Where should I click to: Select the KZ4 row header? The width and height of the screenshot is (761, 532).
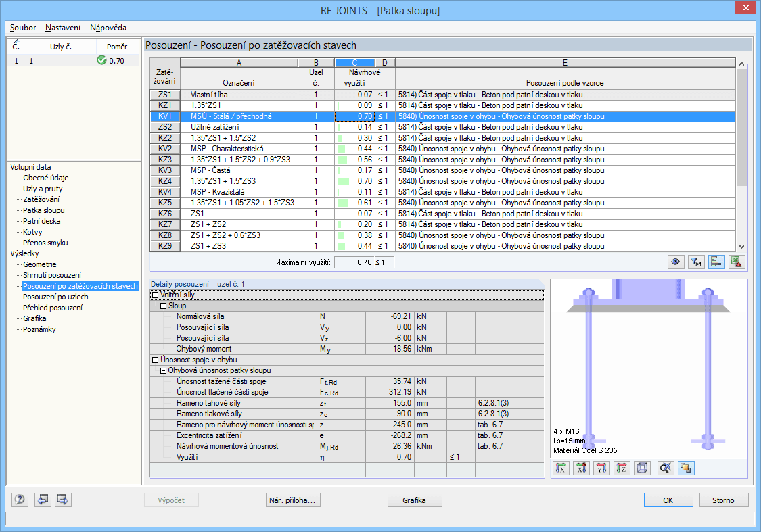[x=164, y=181]
